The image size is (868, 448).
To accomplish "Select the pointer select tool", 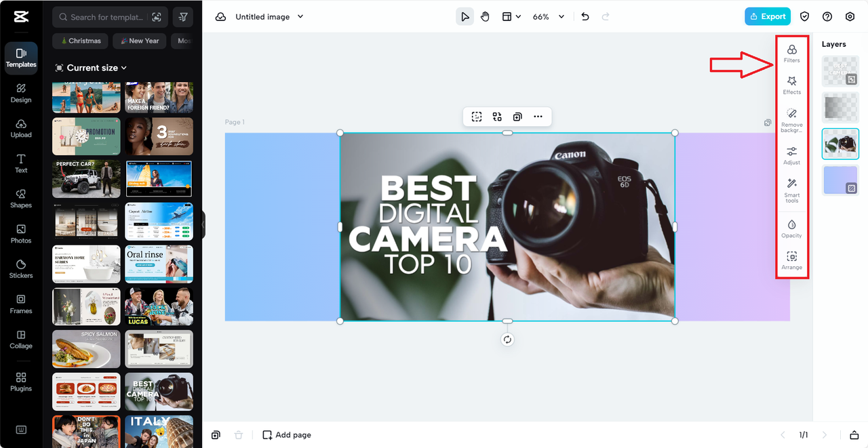I will [465, 17].
